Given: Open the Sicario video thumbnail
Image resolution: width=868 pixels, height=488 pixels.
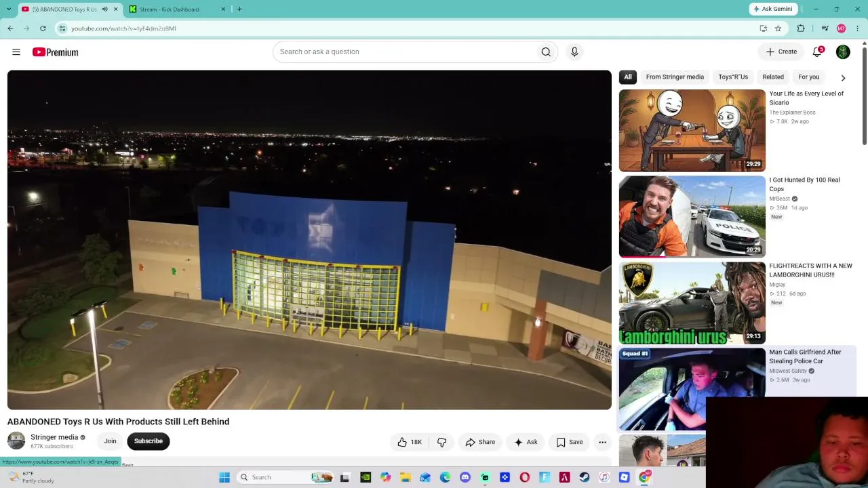Looking at the screenshot, I should click(692, 130).
